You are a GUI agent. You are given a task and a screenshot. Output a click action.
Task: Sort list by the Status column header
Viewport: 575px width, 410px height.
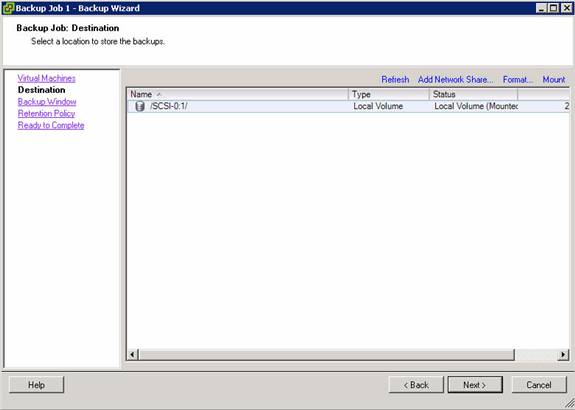pyautogui.click(x=473, y=94)
